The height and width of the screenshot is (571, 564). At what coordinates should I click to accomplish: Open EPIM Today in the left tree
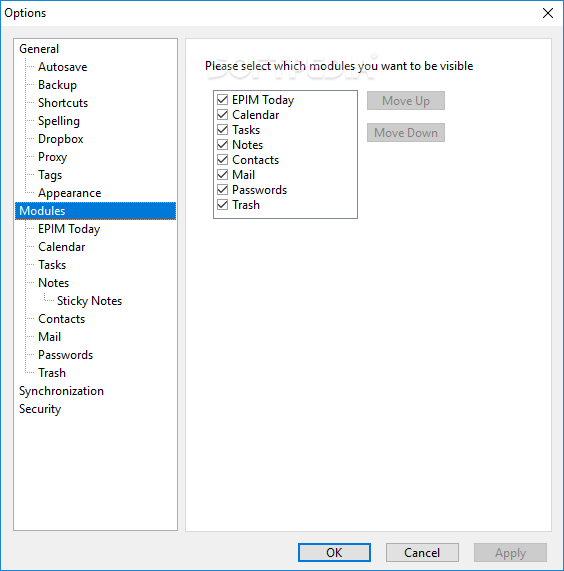click(x=69, y=229)
